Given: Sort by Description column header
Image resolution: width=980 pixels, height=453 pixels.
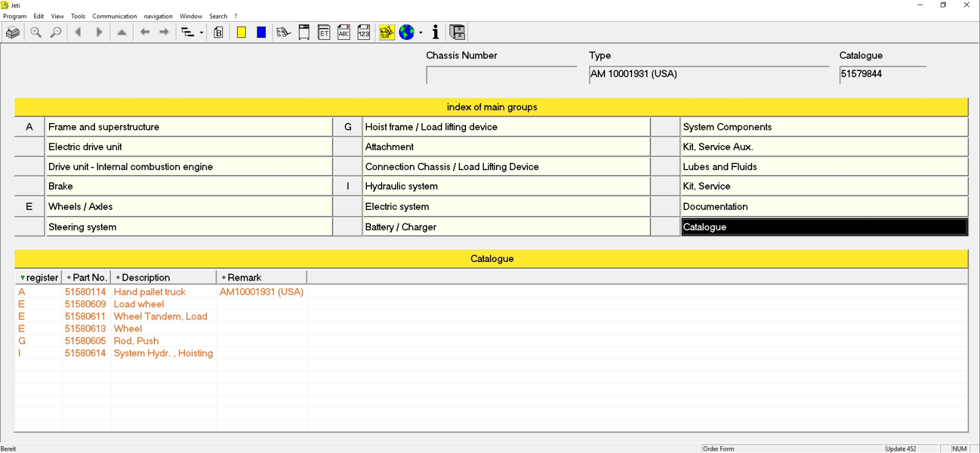Looking at the screenshot, I should click(x=164, y=277).
